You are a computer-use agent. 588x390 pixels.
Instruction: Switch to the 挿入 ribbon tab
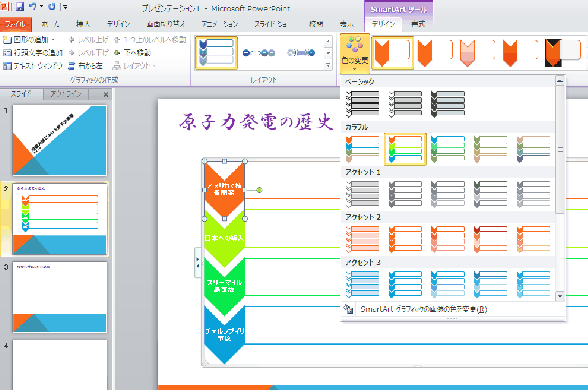click(x=83, y=24)
